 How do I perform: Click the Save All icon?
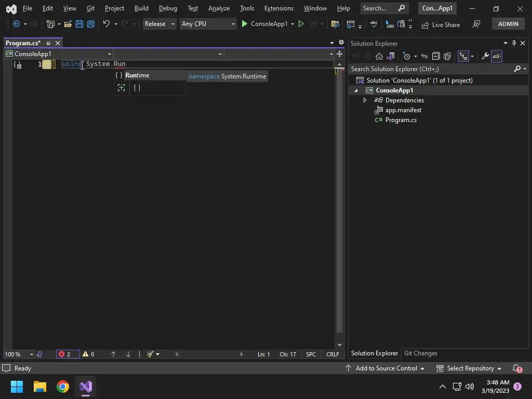91,24
